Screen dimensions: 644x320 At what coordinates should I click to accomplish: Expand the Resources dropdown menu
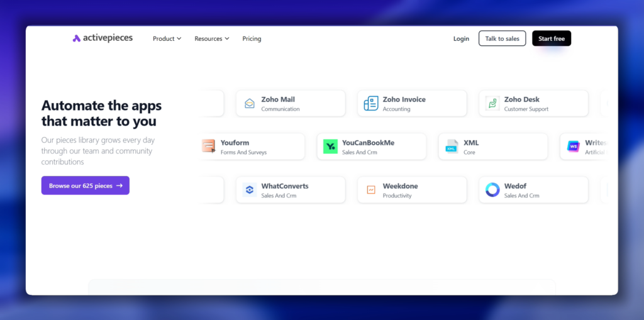pos(212,38)
